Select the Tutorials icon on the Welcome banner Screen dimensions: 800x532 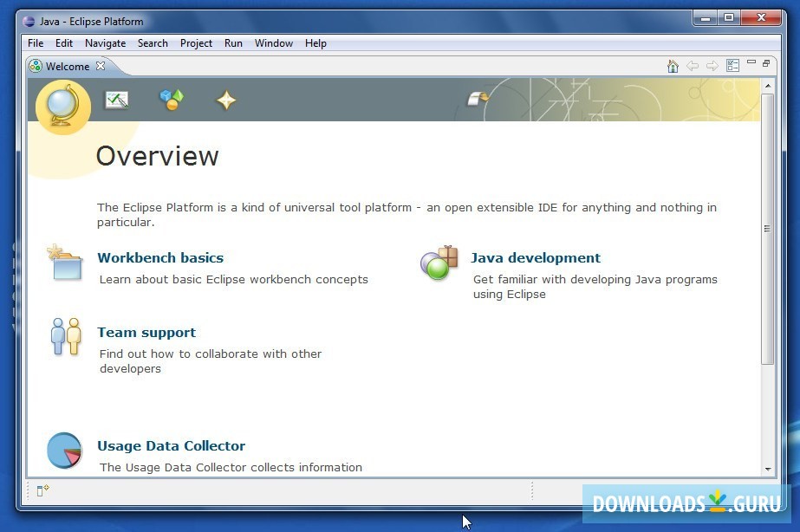[x=117, y=100]
